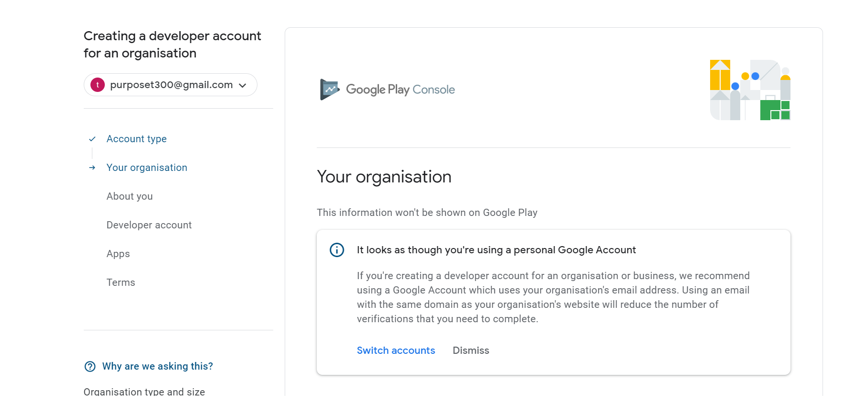Open the Terms step
868x406 pixels.
tap(121, 282)
